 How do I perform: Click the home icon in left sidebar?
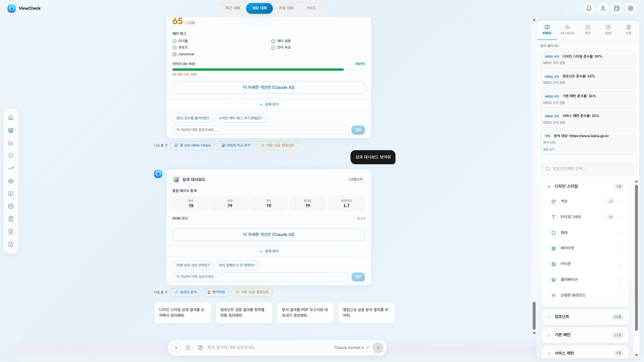(11, 118)
